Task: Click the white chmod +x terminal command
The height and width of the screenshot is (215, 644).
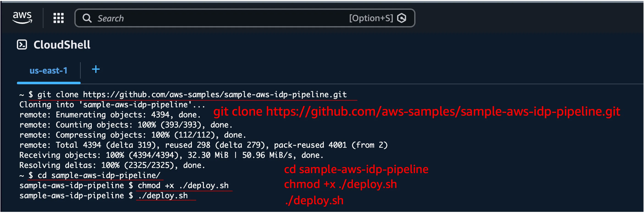Action: tap(183, 185)
